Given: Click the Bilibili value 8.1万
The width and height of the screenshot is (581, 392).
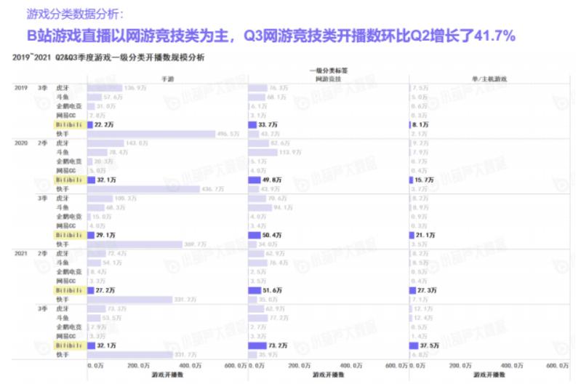Looking at the screenshot, I should (x=420, y=125).
